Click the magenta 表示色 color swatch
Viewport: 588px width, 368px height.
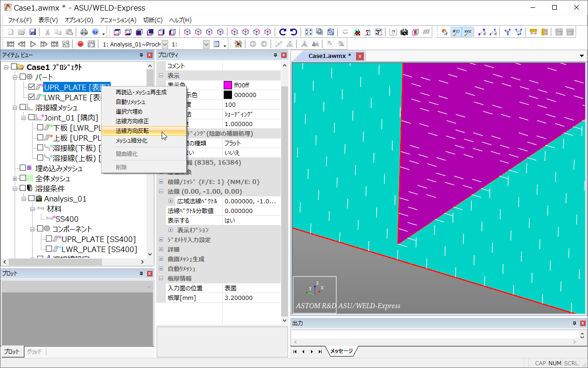tap(227, 85)
